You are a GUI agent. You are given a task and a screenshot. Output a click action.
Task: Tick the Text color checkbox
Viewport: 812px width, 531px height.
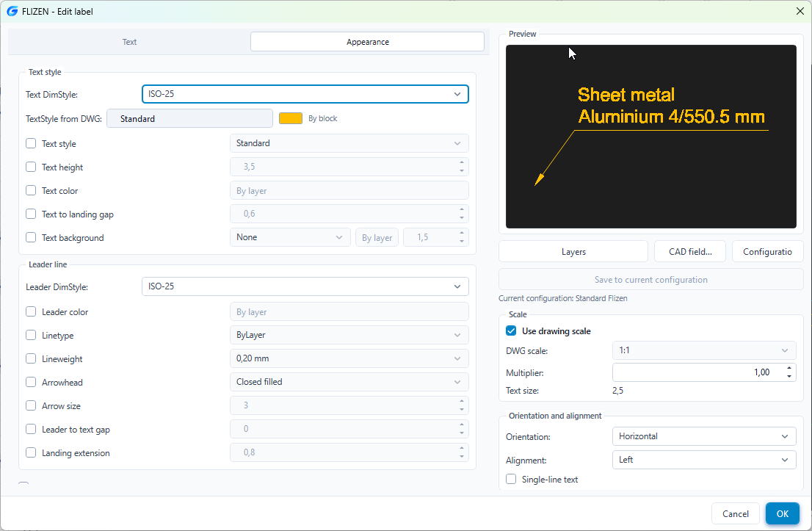coord(31,191)
